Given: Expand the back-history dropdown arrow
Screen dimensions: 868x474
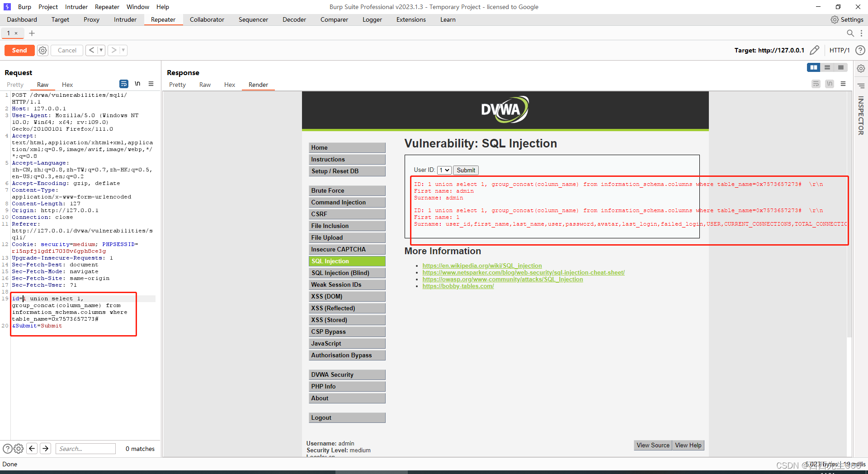Looking at the screenshot, I should [101, 50].
